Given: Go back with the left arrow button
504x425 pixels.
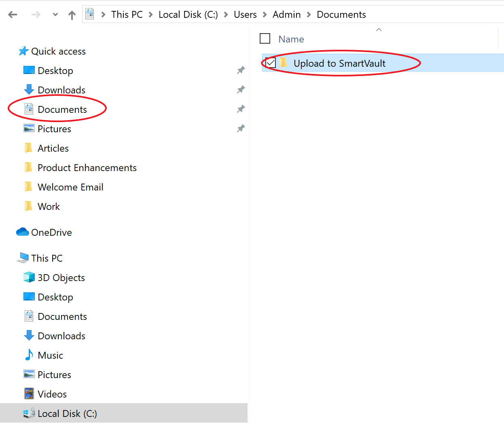Looking at the screenshot, I should [13, 15].
